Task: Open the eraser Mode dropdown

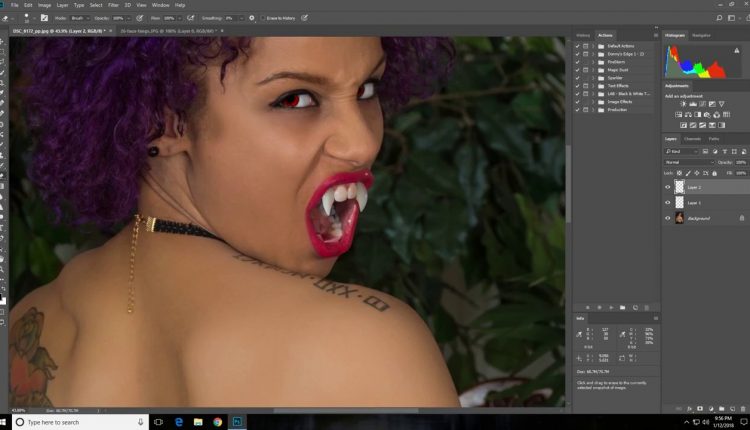Action: (x=80, y=18)
